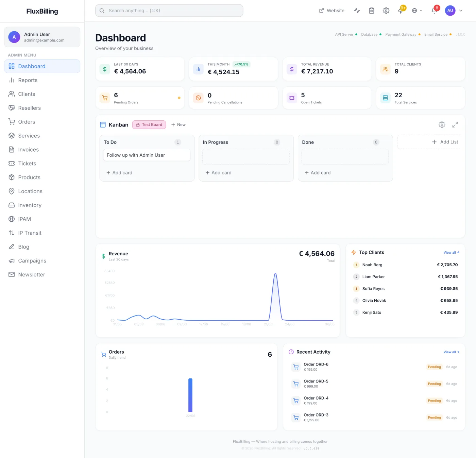Click the Inventory drive icon
476x458 pixels.
[12, 205]
